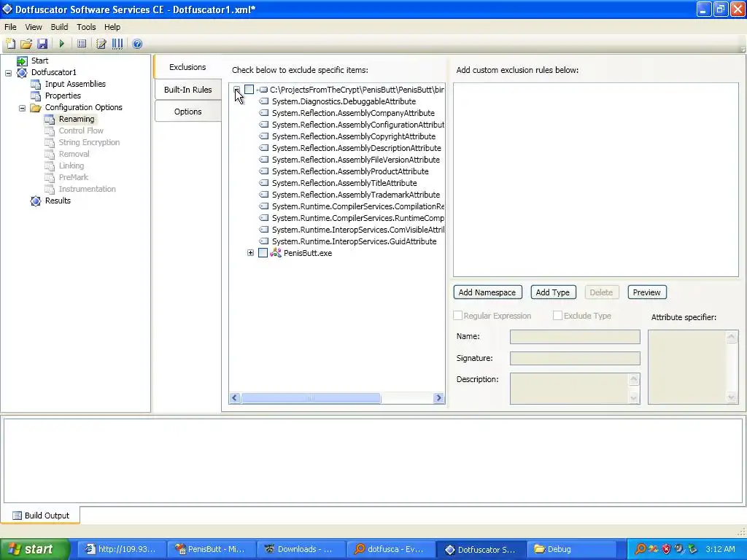Image resolution: width=747 pixels, height=560 pixels.
Task: Select System.Reflection.AssemblyCopyrightAttribute item
Action: point(354,136)
